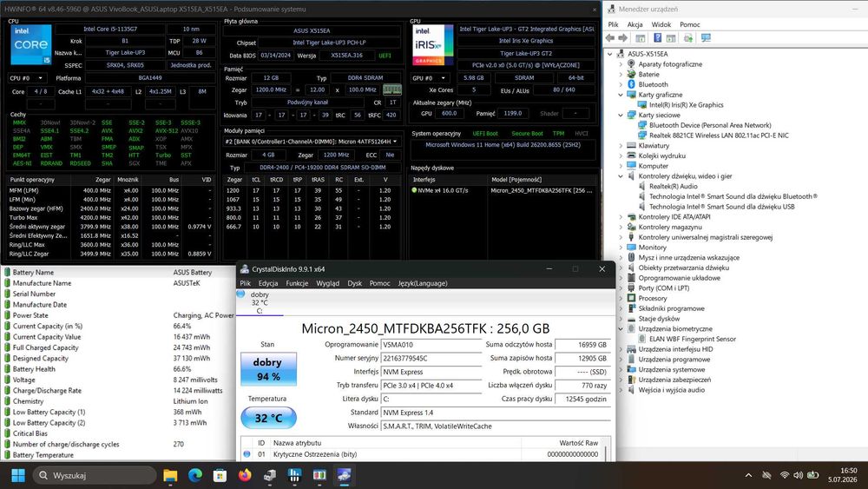Switch to CrystalDiskInfo taskbar icon
The image size is (868, 489).
coord(345,475)
